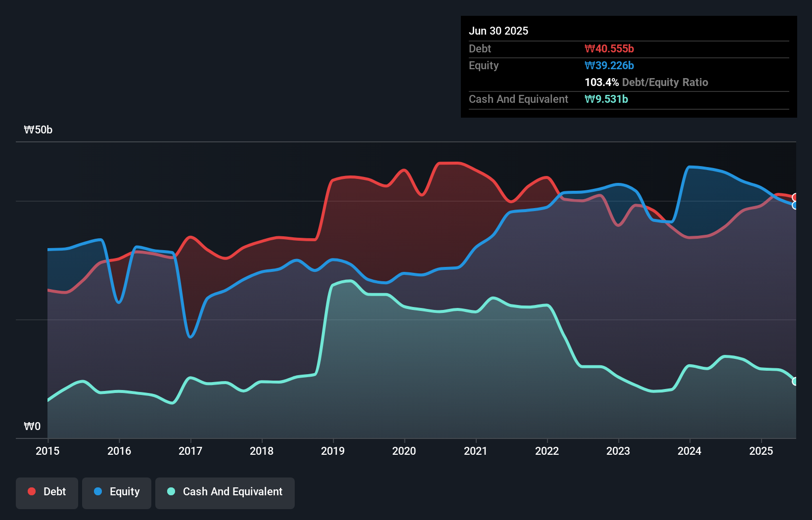Select the Debt endpoint marker on the chart
Screen dimensions: 812x520
(x=795, y=197)
